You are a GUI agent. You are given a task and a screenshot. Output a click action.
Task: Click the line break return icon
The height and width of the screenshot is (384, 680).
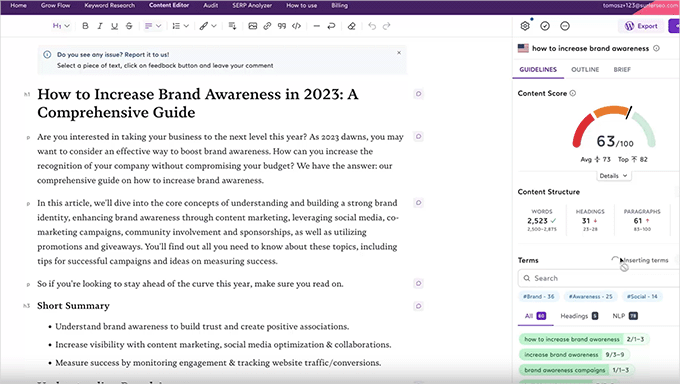[x=331, y=26]
